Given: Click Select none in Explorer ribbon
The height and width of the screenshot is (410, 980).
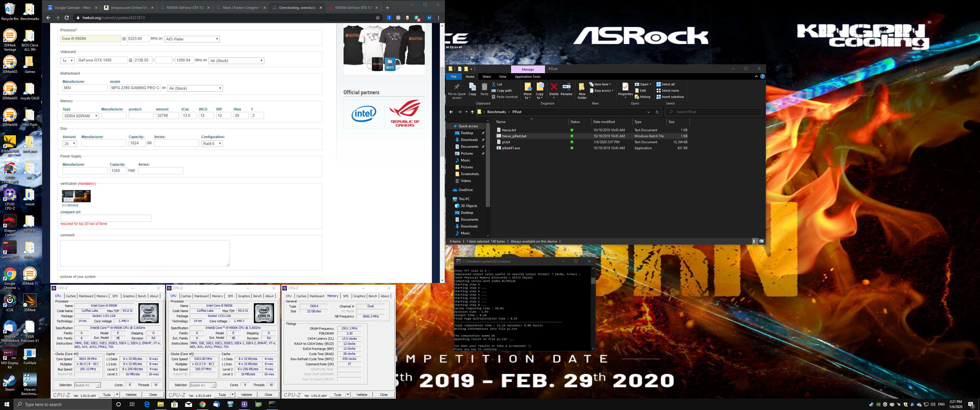Looking at the screenshot, I should pyautogui.click(x=667, y=91).
